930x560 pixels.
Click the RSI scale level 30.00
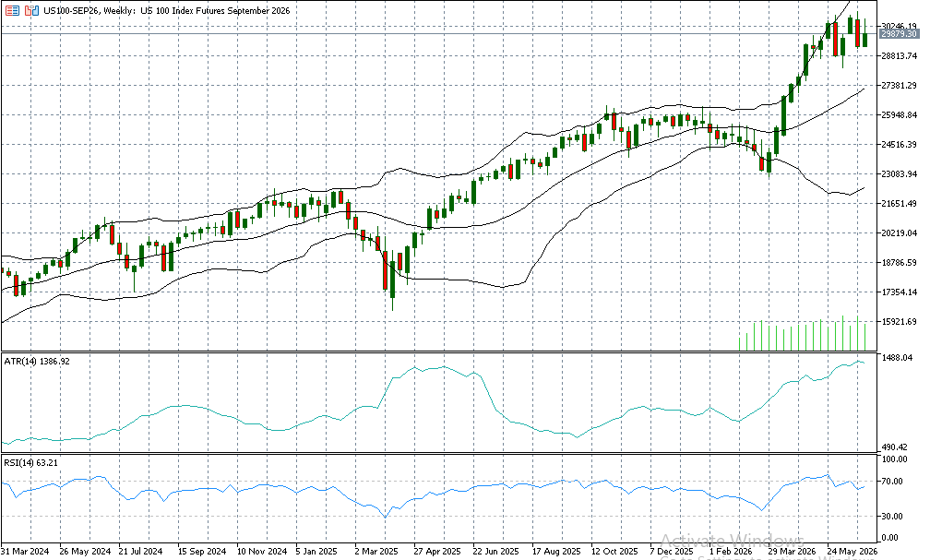893,517
